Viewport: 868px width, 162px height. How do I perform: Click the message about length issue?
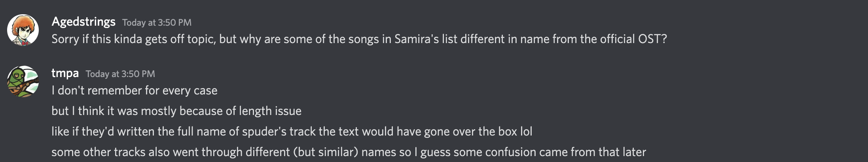[176, 111]
